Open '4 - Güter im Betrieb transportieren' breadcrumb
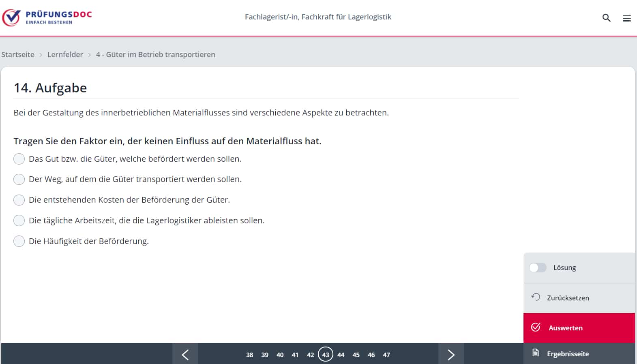637x364 pixels. [155, 55]
